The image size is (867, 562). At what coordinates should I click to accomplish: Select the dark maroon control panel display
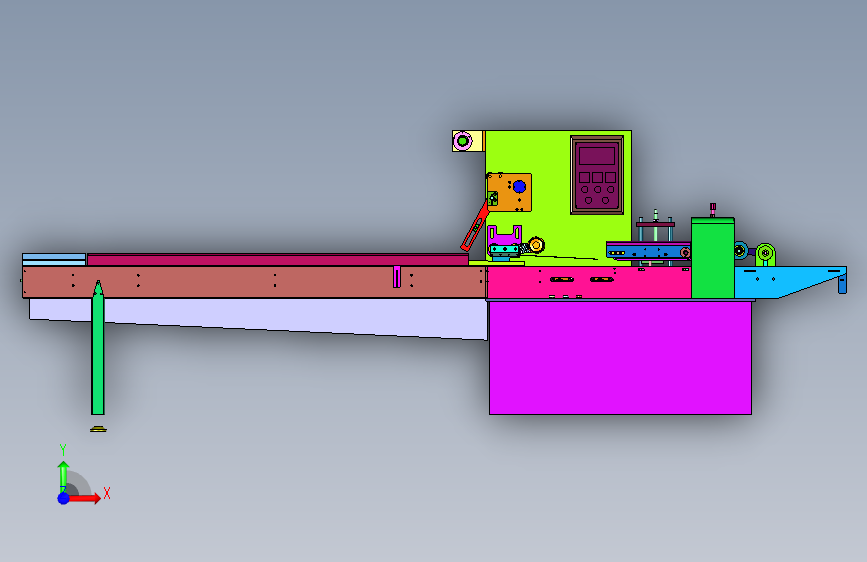coord(597,175)
